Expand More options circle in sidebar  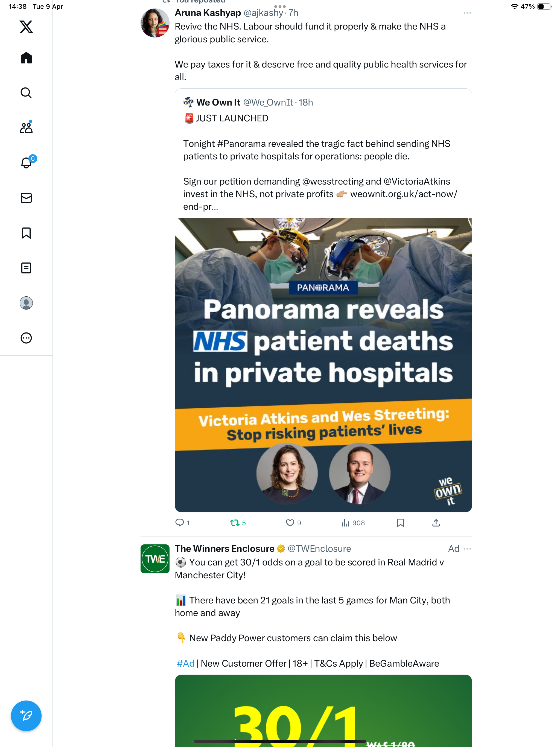pos(26,338)
